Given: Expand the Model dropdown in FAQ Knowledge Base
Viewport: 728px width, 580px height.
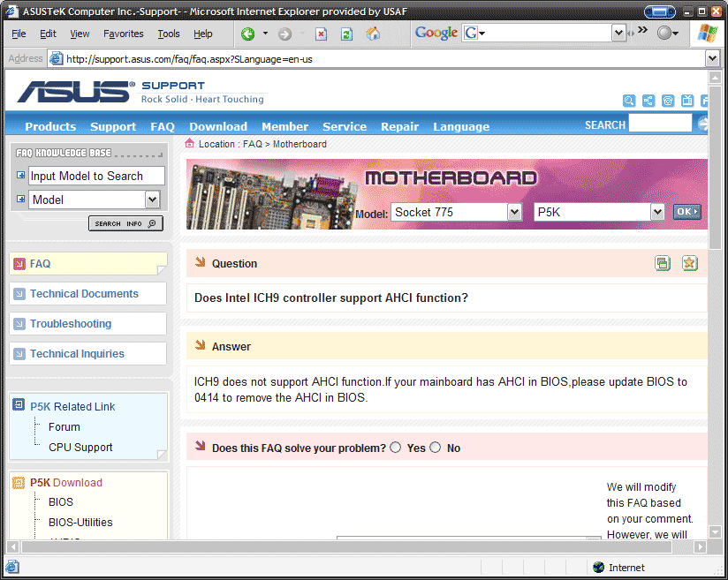Looking at the screenshot, I should [x=152, y=200].
